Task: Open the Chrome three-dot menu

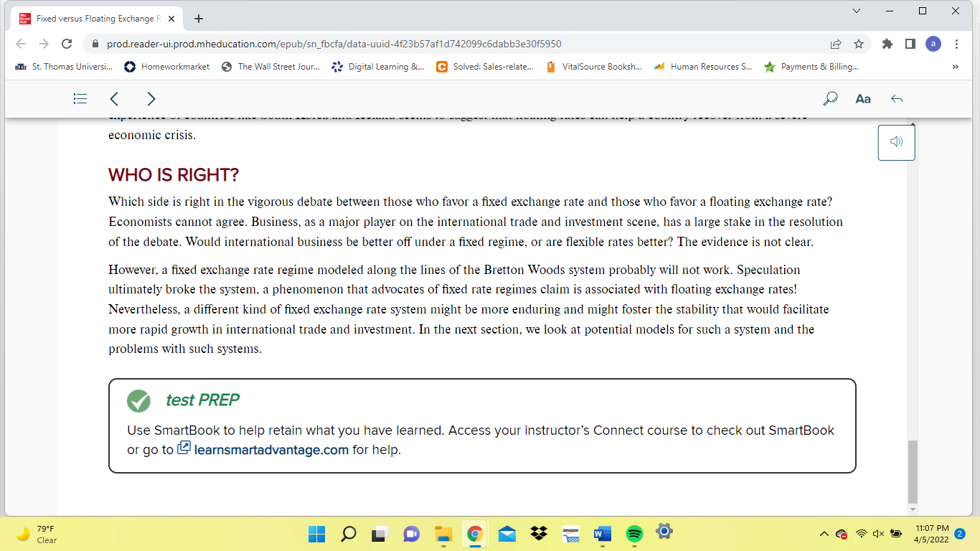Action: [x=957, y=44]
